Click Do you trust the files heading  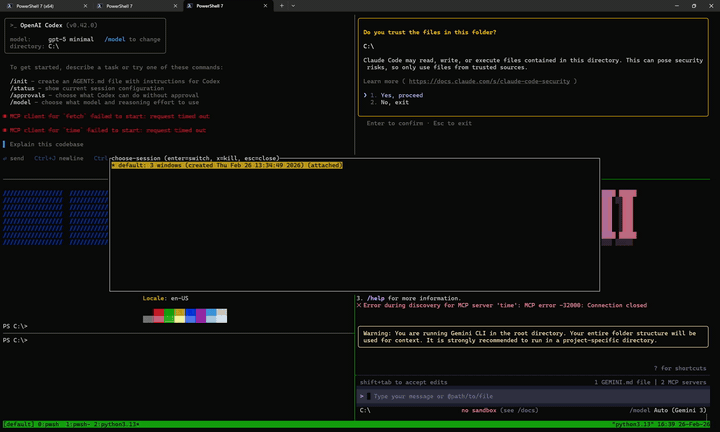coord(429,32)
